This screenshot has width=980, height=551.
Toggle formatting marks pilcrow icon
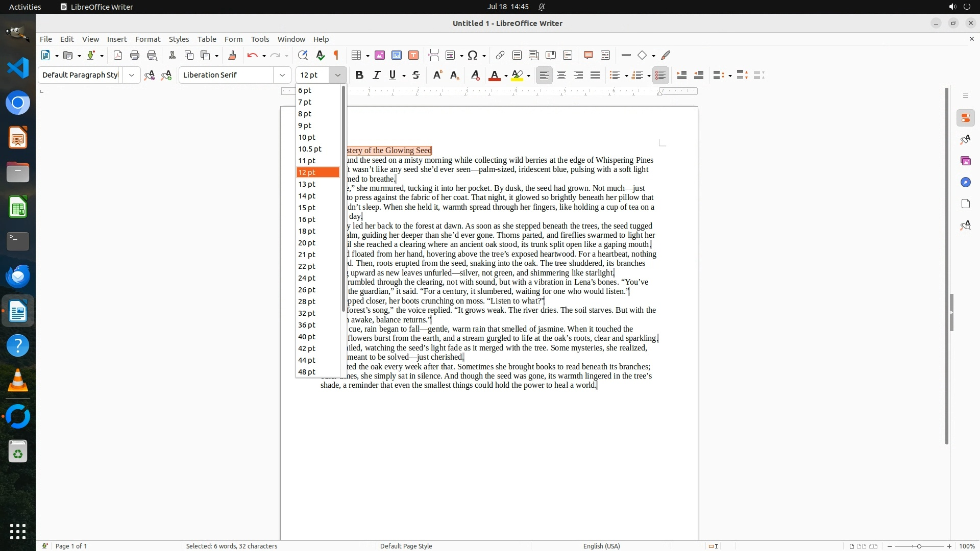(336, 55)
